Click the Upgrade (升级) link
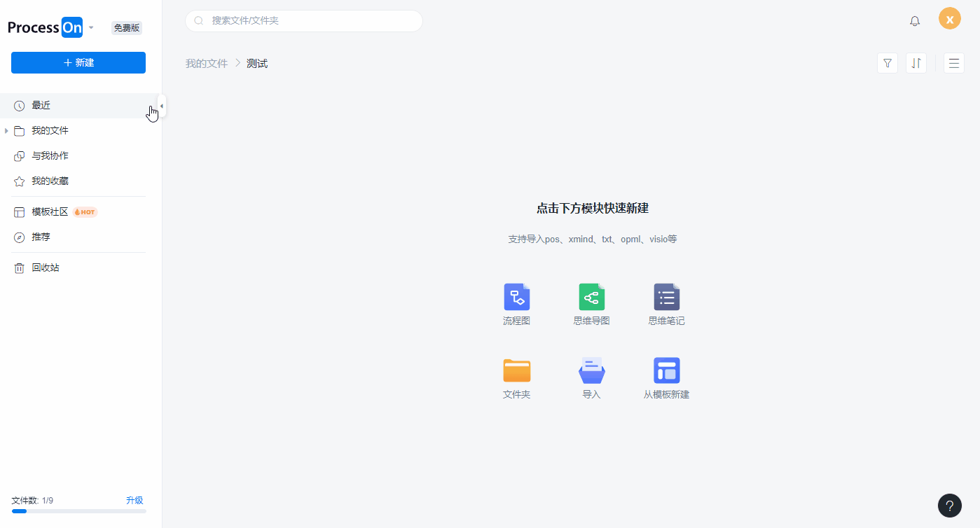Viewport: 980px width, 528px height. coord(134,501)
